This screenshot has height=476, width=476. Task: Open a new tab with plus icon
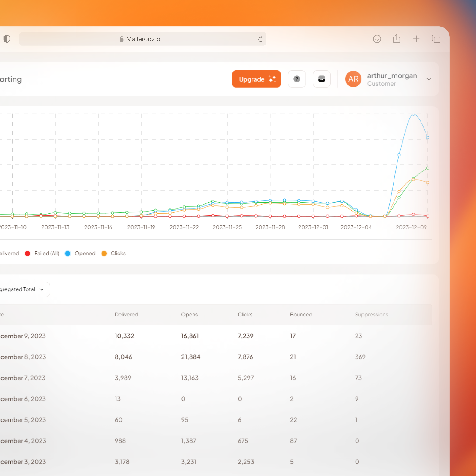pyautogui.click(x=416, y=39)
